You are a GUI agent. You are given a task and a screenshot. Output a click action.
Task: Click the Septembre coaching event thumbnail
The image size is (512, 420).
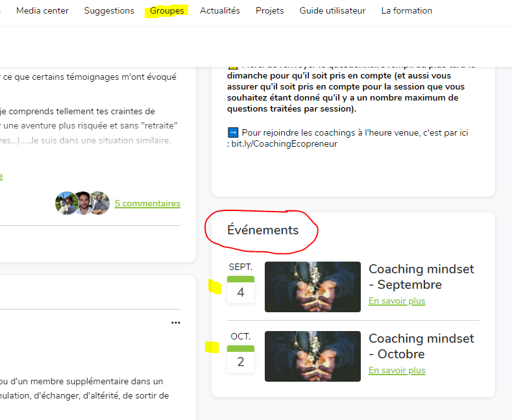312,287
